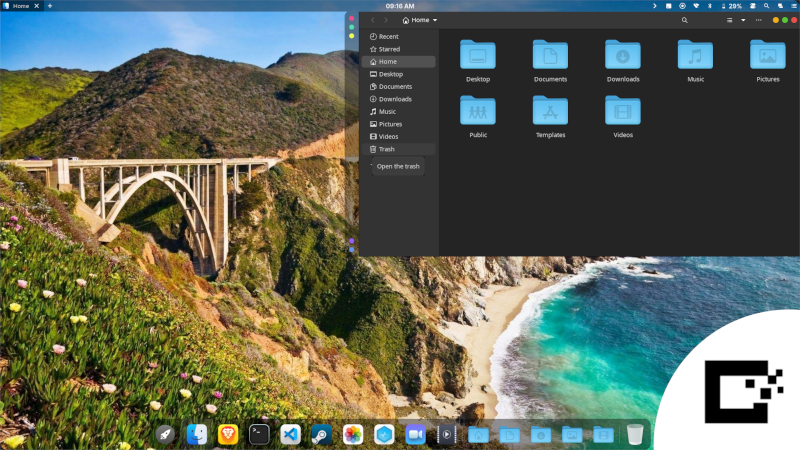Click the battery indicator in top bar
Image resolution: width=800 pixels, height=450 pixels.
[732, 6]
